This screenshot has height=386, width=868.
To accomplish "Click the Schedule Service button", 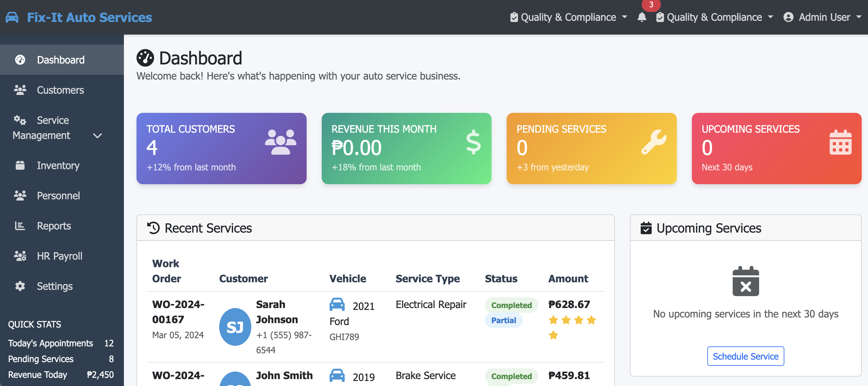I will click(746, 356).
